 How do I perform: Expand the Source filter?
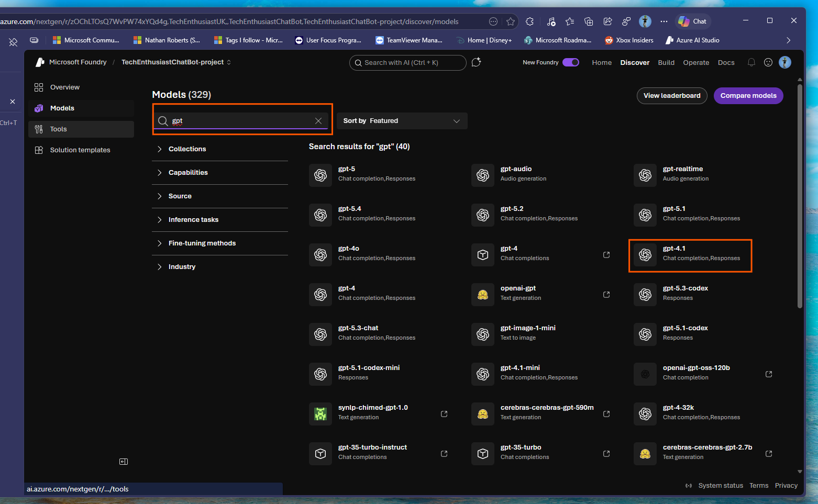tap(220, 196)
